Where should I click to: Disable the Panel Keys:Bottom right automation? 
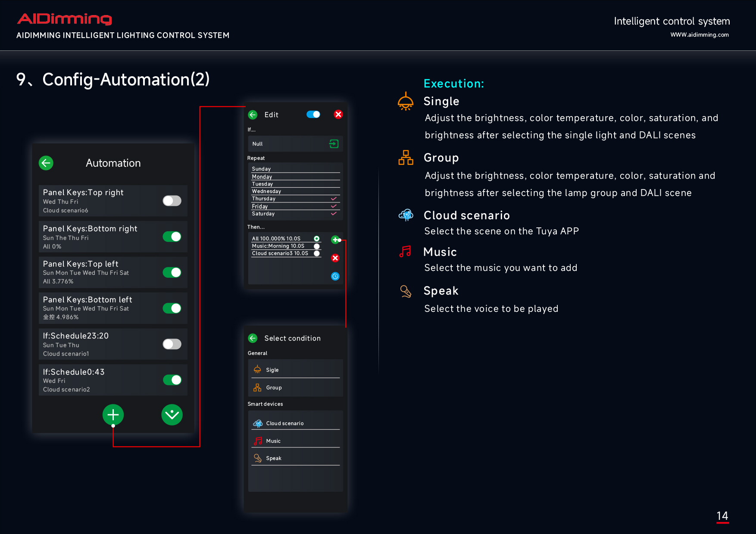[172, 236]
